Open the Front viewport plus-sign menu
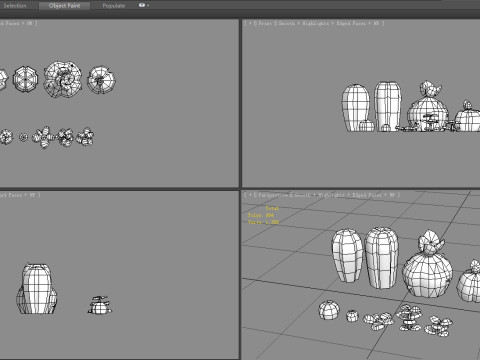480x360 pixels. point(250,23)
